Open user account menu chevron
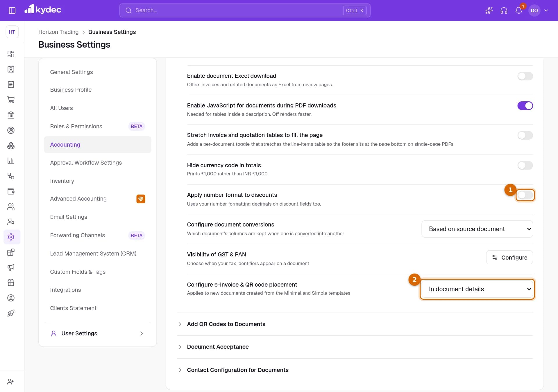This screenshot has width=558, height=392. (x=546, y=10)
